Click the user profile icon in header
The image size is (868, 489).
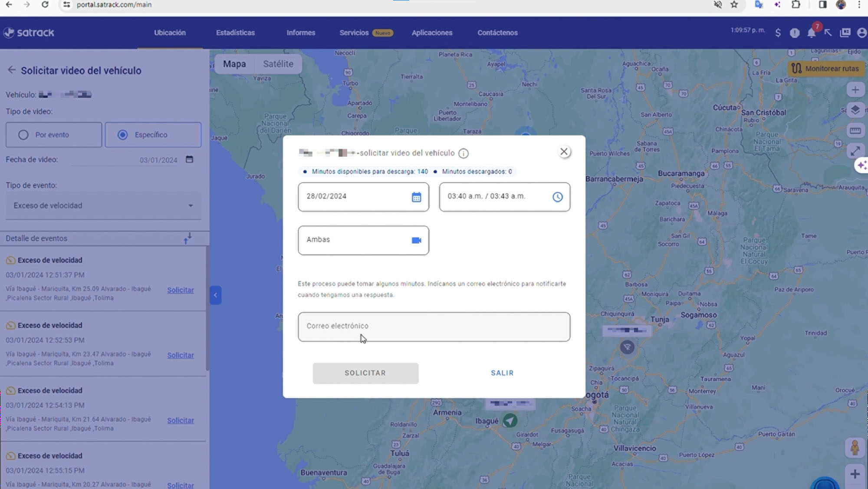pos(862,33)
